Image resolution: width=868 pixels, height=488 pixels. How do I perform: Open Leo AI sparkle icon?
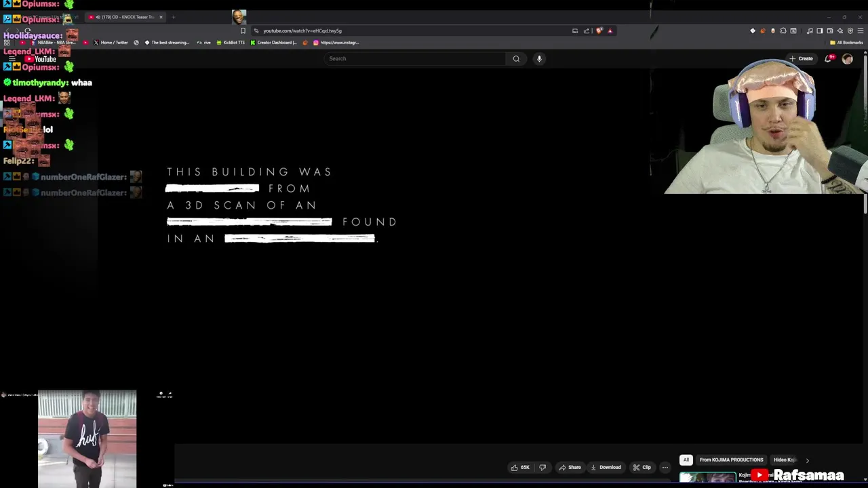pos(840,30)
